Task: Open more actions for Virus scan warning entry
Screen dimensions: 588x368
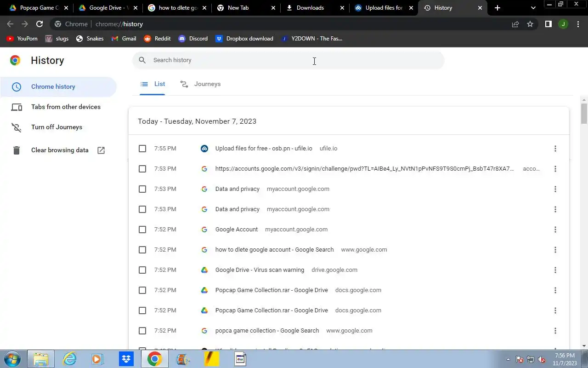Action: (555, 270)
